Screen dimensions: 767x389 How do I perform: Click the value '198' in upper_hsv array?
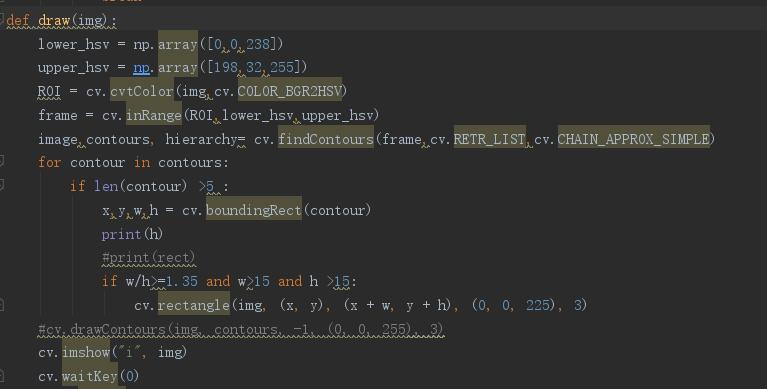[226, 68]
